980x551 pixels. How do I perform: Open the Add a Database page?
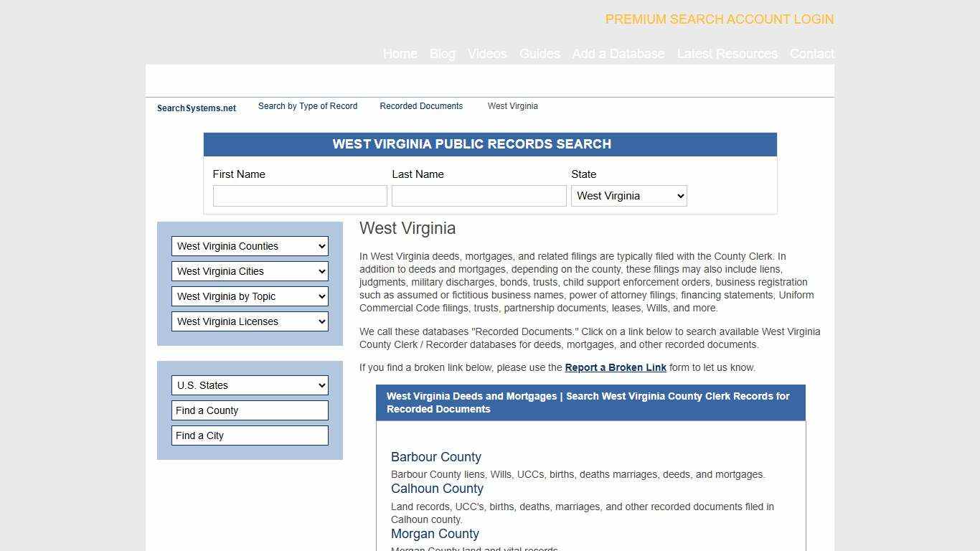click(618, 54)
